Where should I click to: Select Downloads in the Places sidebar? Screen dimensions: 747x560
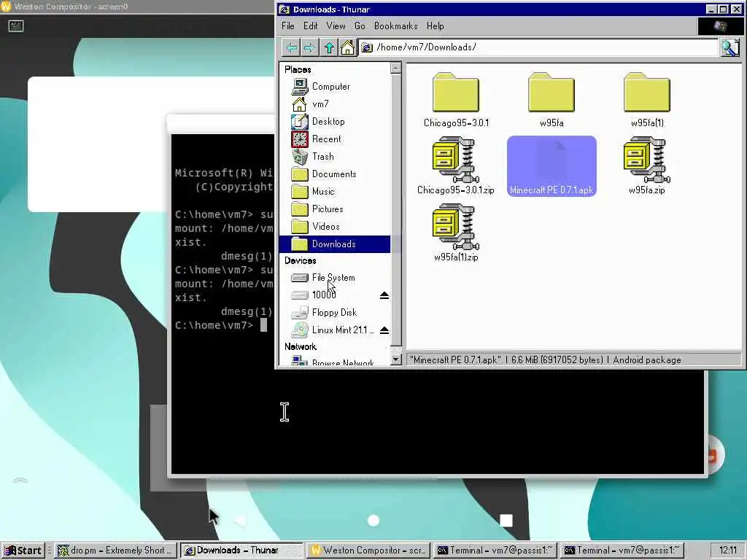[x=334, y=244]
